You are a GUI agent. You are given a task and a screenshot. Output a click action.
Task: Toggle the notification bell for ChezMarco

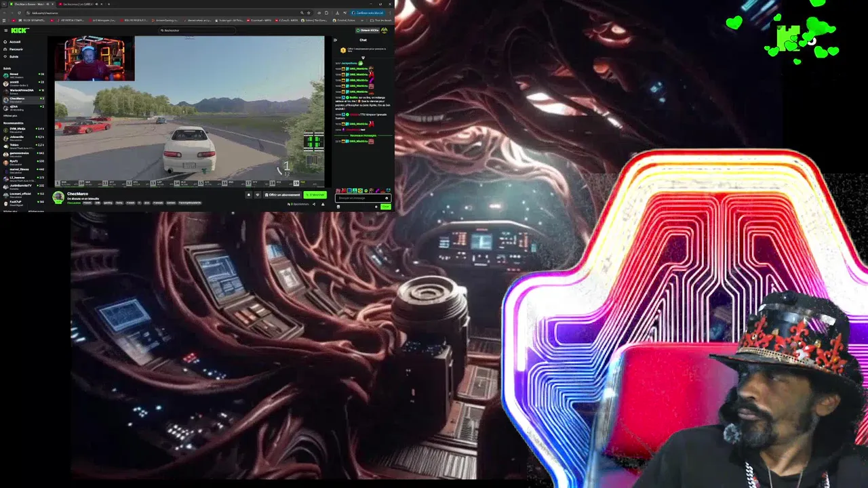[249, 195]
